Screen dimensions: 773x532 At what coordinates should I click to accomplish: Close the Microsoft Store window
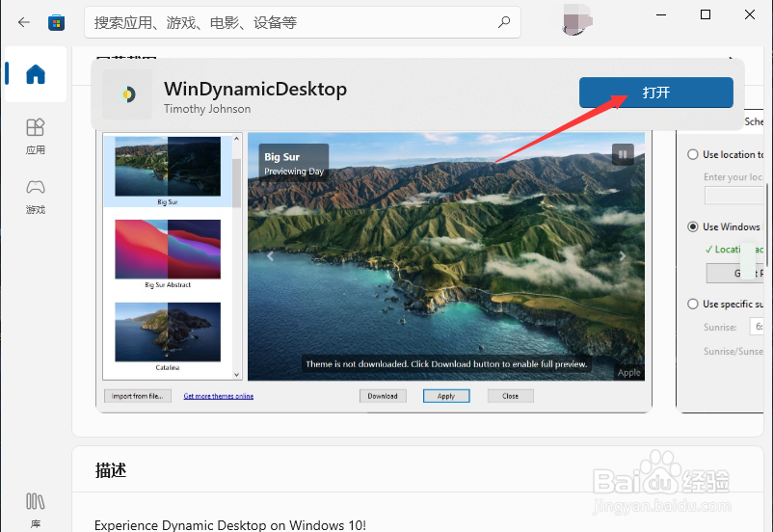[x=749, y=14]
